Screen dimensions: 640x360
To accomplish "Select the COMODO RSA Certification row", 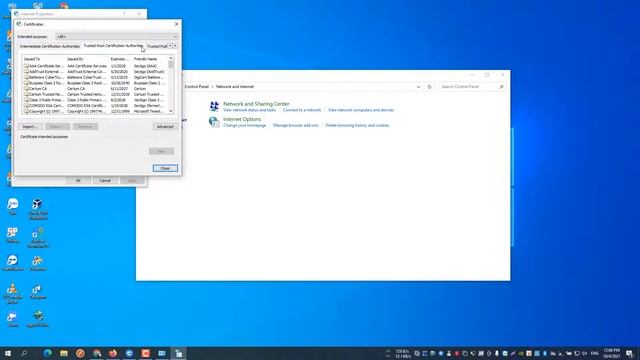I will pyautogui.click(x=95, y=106).
